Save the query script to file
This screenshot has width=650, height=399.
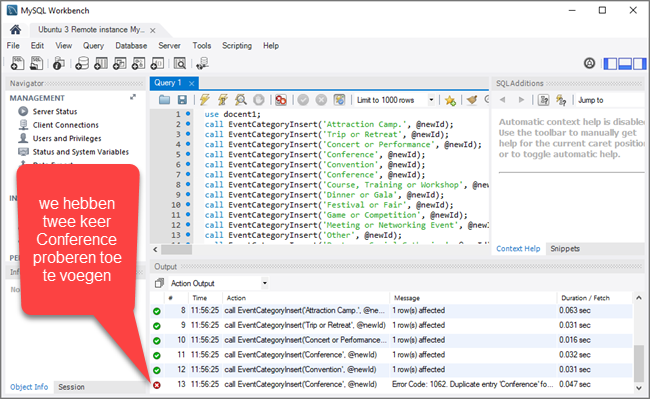[182, 100]
